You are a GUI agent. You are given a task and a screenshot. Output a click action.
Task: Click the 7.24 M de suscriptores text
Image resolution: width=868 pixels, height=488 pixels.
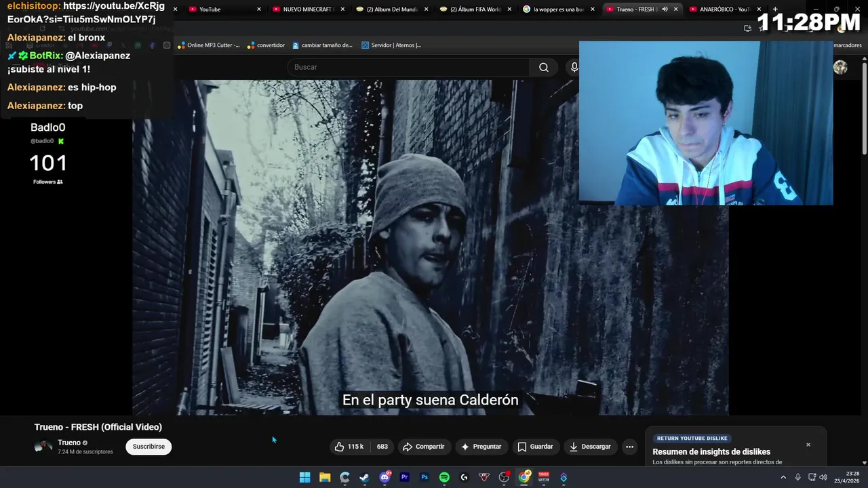coord(85,451)
